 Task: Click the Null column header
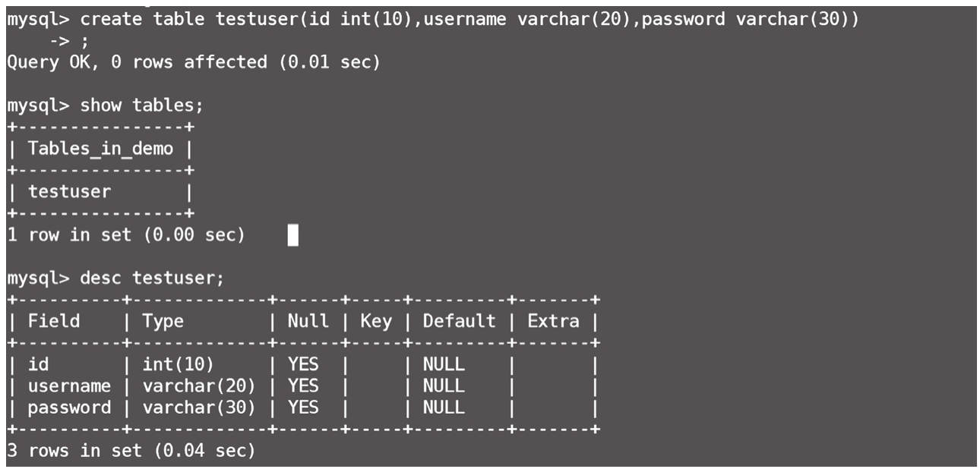308,322
